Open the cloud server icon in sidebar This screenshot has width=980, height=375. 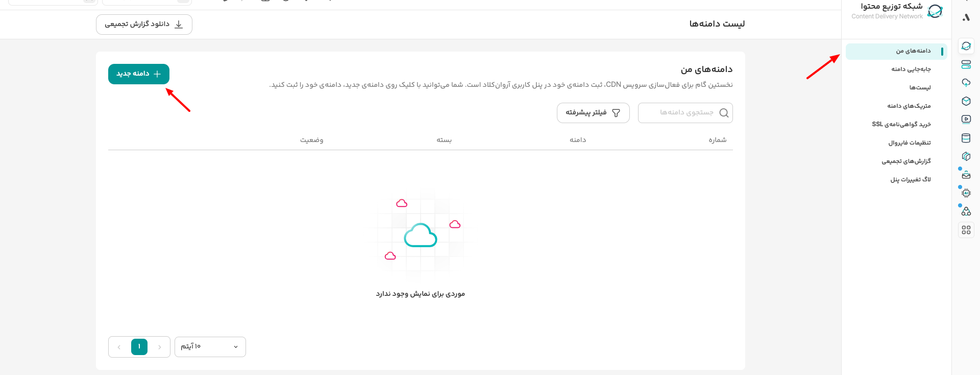pos(966,64)
